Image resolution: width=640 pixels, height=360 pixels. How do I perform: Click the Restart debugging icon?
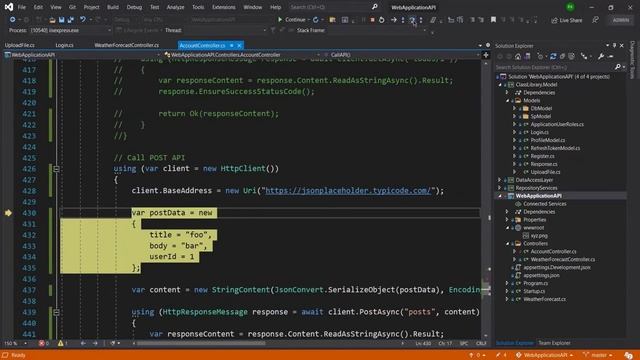point(382,20)
